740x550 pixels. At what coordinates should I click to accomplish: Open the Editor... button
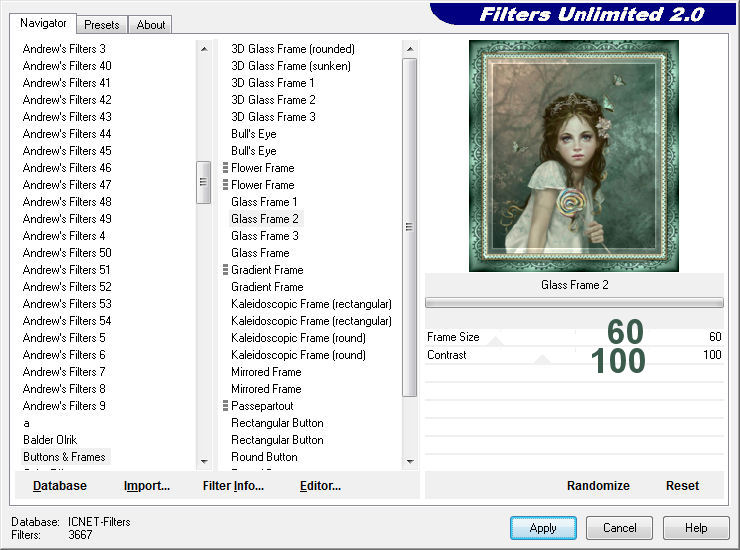click(320, 486)
